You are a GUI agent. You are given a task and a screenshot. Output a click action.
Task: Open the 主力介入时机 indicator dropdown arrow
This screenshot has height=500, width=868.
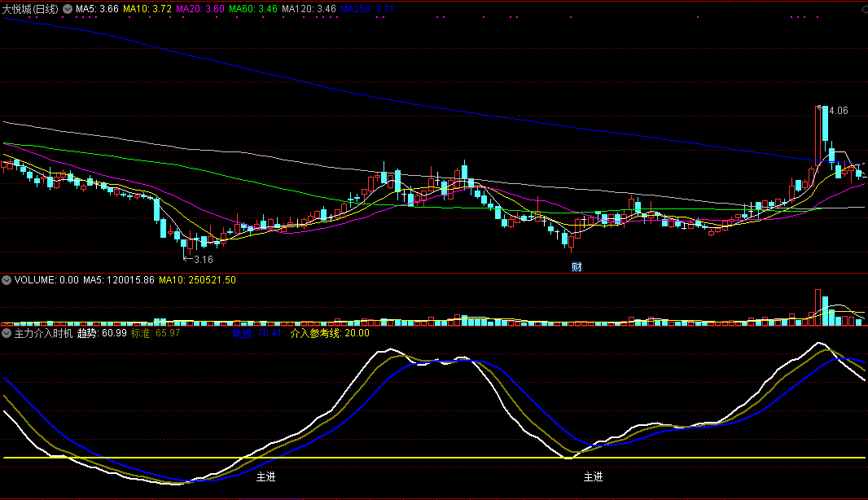coord(7,333)
